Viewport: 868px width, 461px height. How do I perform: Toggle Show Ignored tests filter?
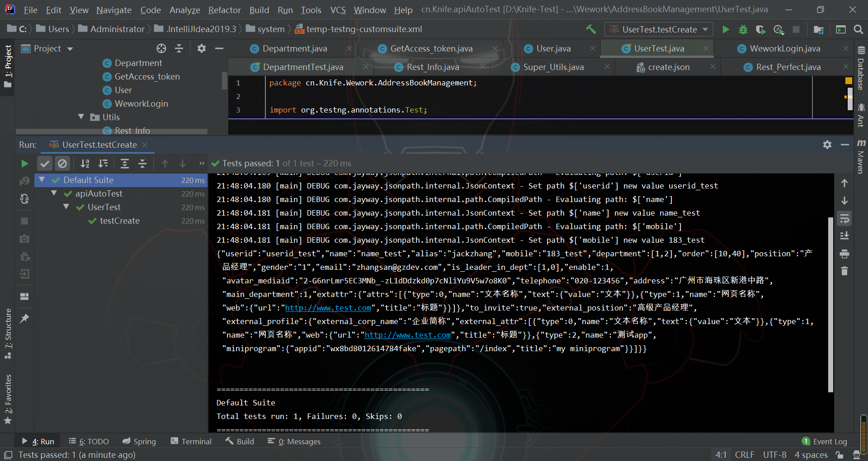tap(62, 164)
